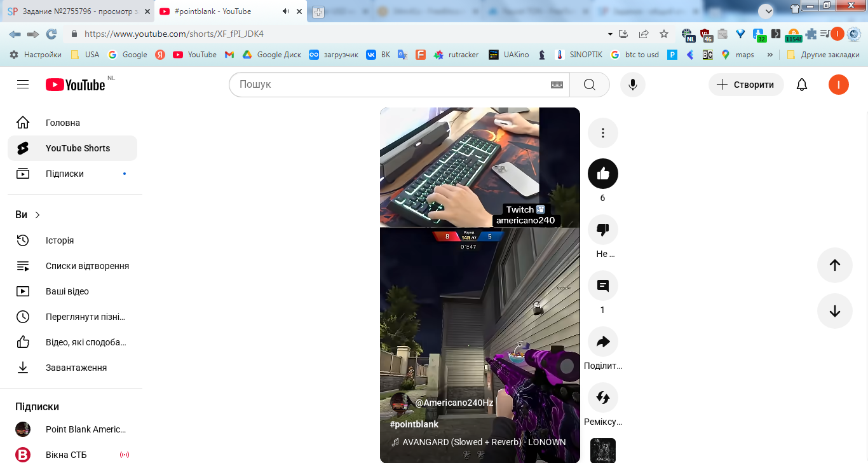Go to Головна in the sidebar
The image size is (868, 463).
click(x=72, y=123)
